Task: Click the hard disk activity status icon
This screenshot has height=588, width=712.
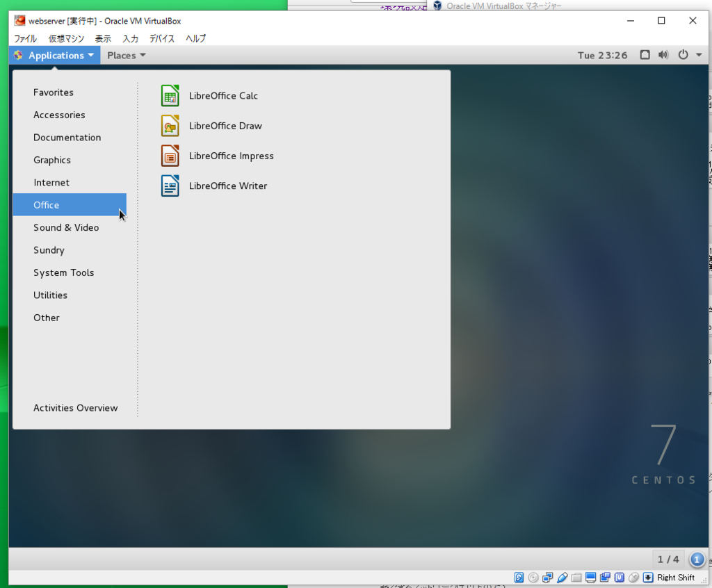Action: click(x=519, y=578)
